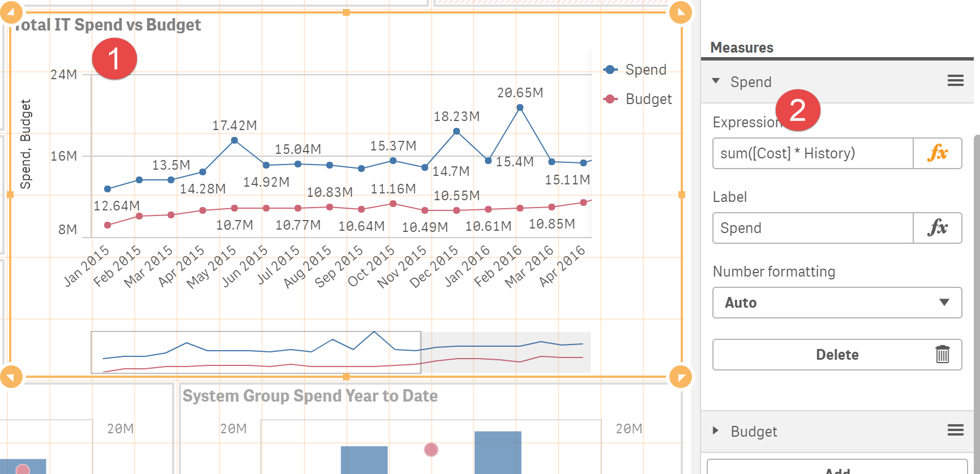This screenshot has height=474, width=980.
Task: Click the top-left corner resize handle of chart
Action: (11, 12)
